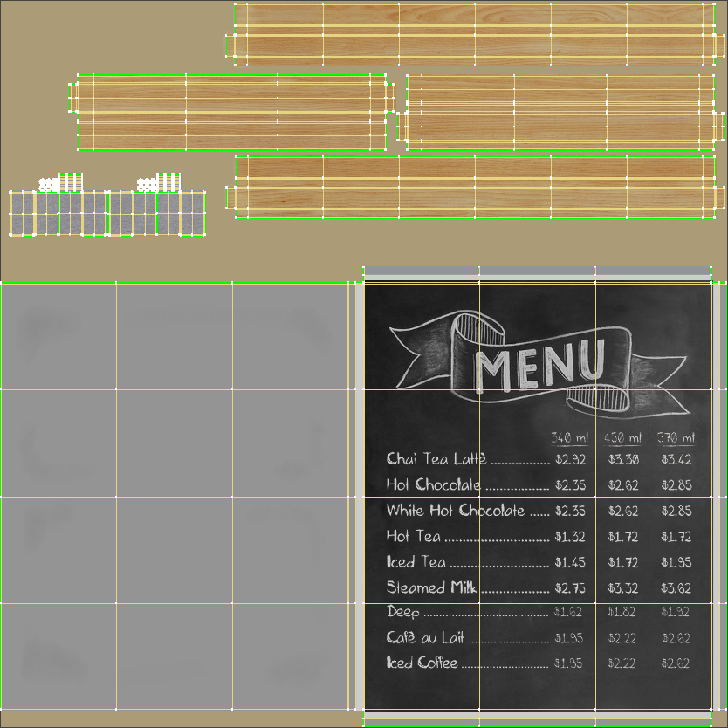Select the "White Hot Chocolate" list item
The width and height of the screenshot is (728, 728).
pos(455,511)
